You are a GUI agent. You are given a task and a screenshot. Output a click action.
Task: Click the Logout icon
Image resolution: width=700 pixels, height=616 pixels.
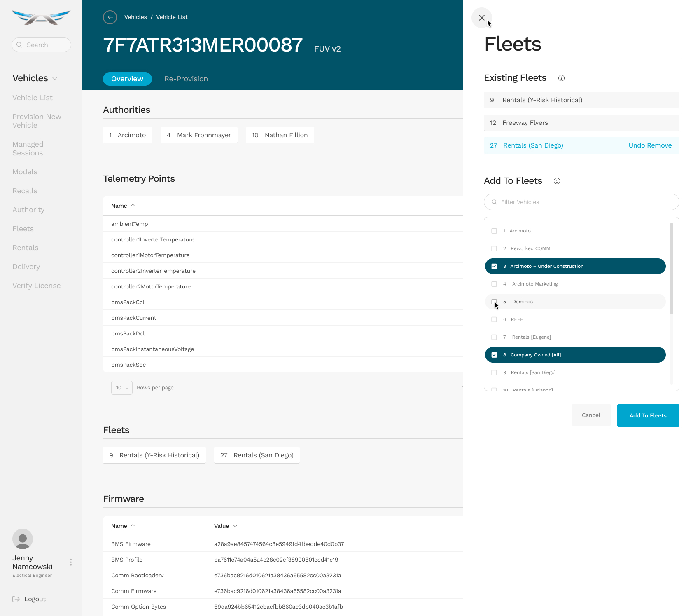click(x=16, y=599)
